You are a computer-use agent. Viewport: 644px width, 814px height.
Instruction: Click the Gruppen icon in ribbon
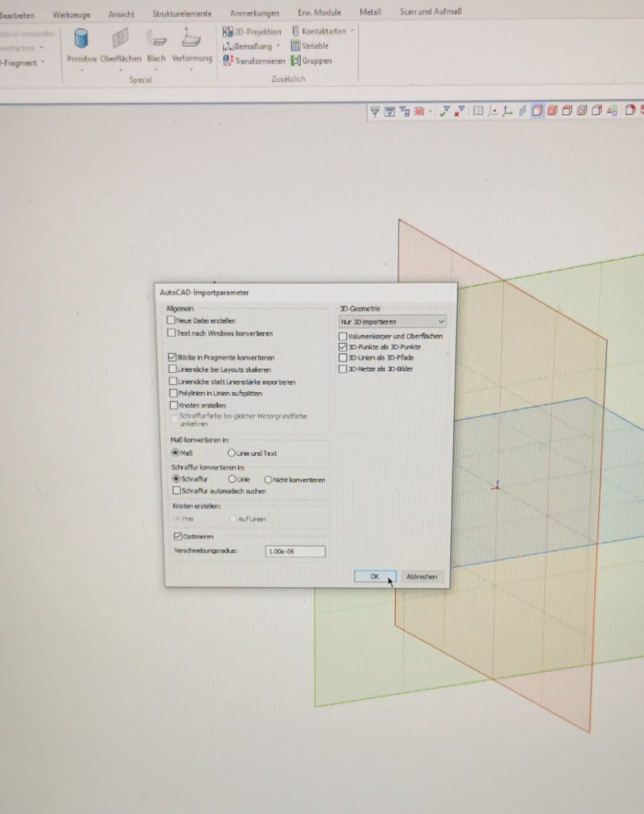point(311,61)
